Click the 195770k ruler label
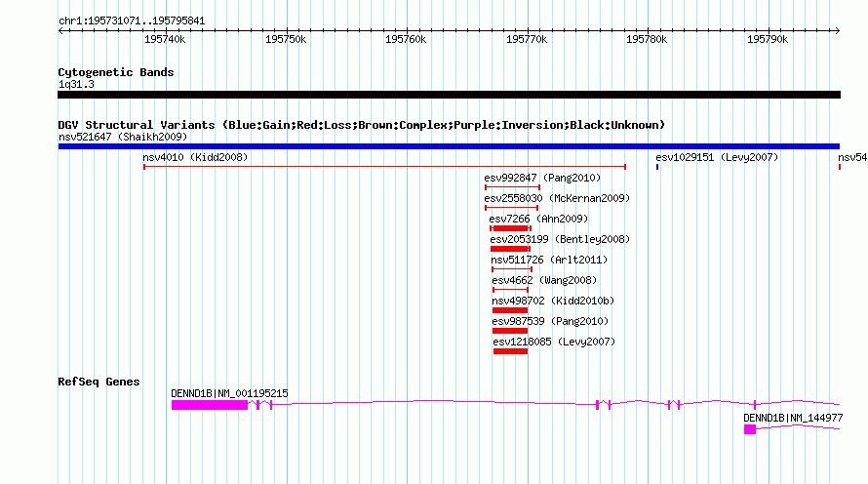Image resolution: width=868 pixels, height=484 pixels. [527, 40]
